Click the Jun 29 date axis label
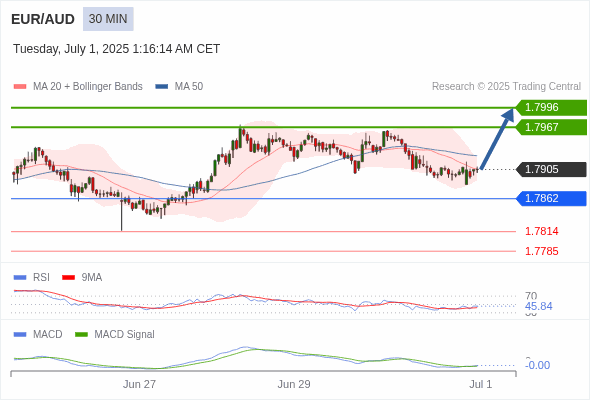This screenshot has width=590, height=400. click(x=294, y=385)
